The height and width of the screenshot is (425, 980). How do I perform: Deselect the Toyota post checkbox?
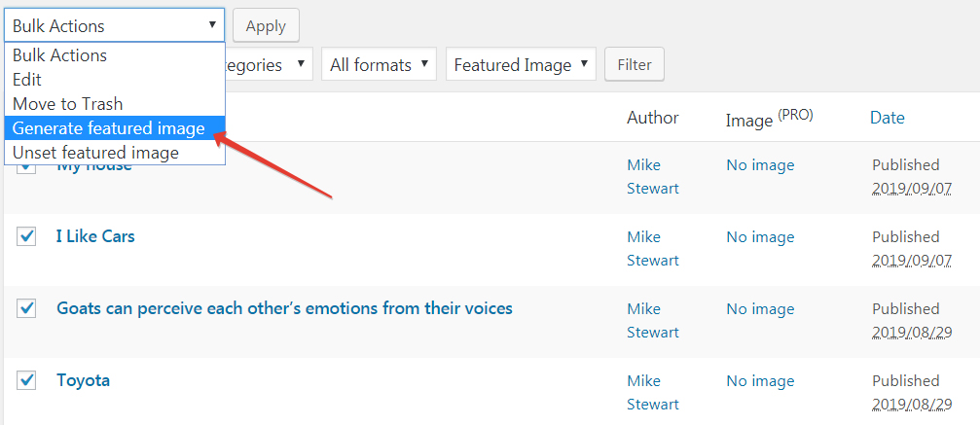coord(27,380)
